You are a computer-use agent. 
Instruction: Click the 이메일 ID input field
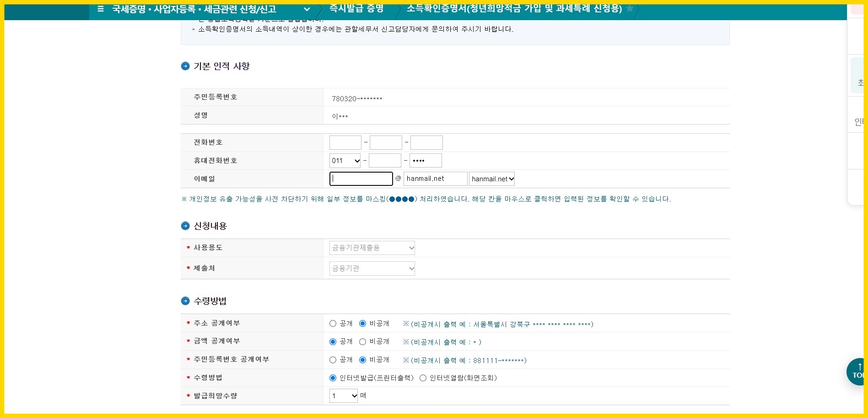[x=361, y=179]
